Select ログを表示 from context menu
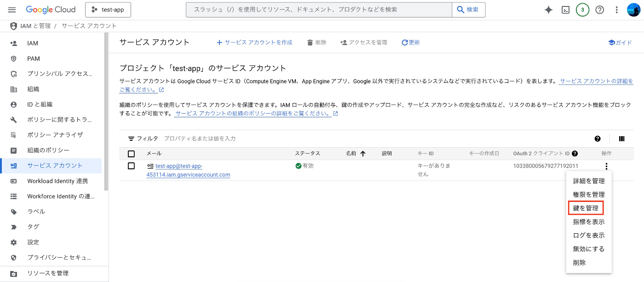The width and height of the screenshot is (644, 282). point(589,235)
